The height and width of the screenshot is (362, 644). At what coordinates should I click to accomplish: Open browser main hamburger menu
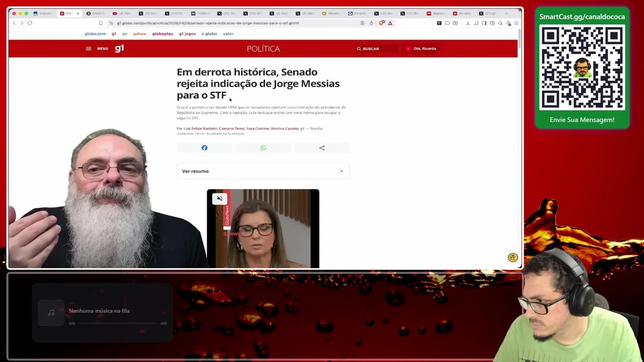tap(516, 23)
